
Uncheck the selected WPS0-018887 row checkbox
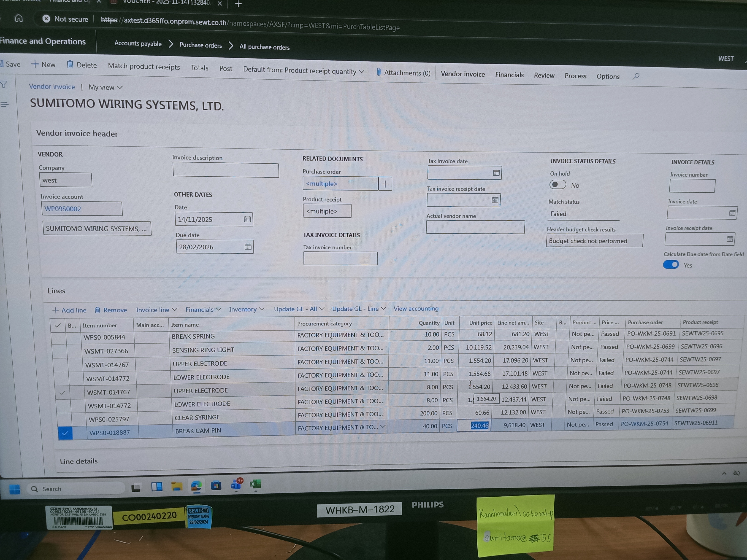coord(65,433)
